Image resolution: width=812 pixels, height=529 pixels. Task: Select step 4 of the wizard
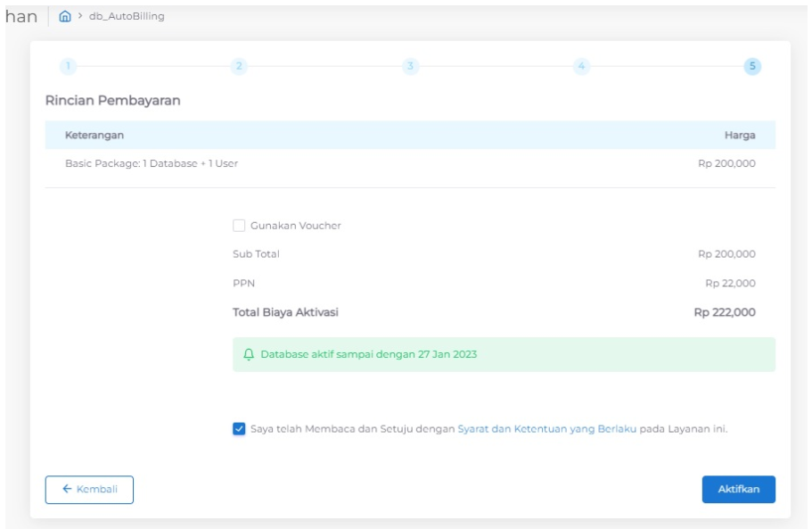tap(581, 66)
